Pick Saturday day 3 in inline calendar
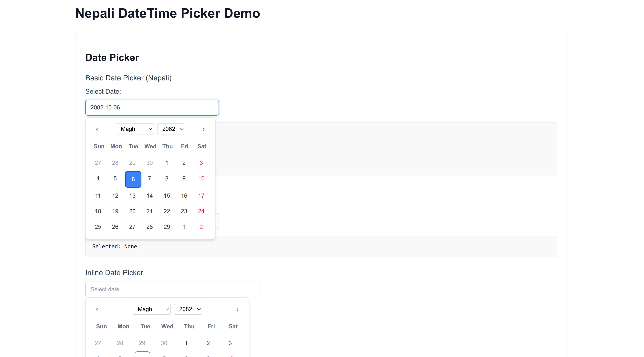644x357 pixels. 230,343
